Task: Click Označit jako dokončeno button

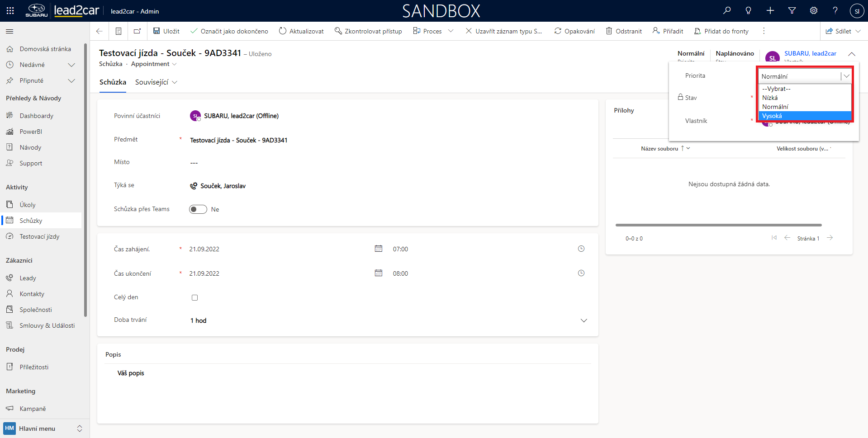Action: [x=229, y=31]
